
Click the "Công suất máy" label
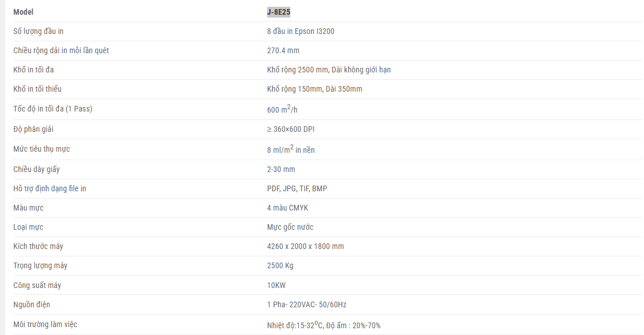point(37,285)
